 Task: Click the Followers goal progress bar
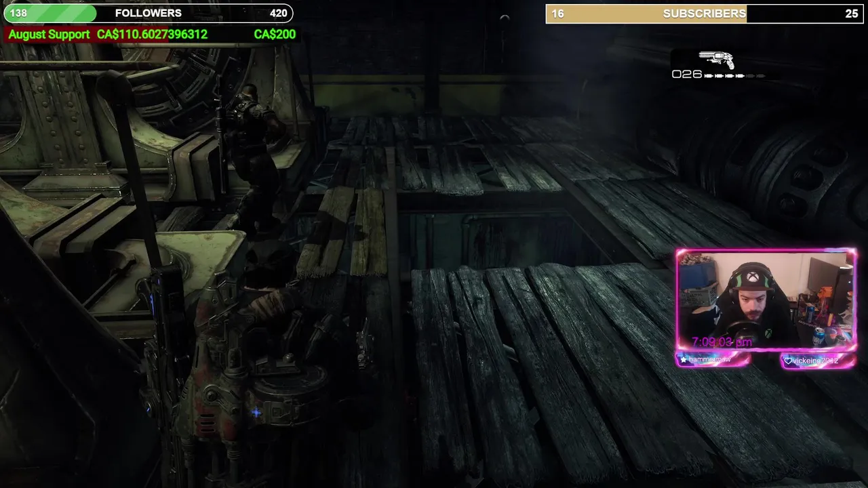tap(149, 13)
